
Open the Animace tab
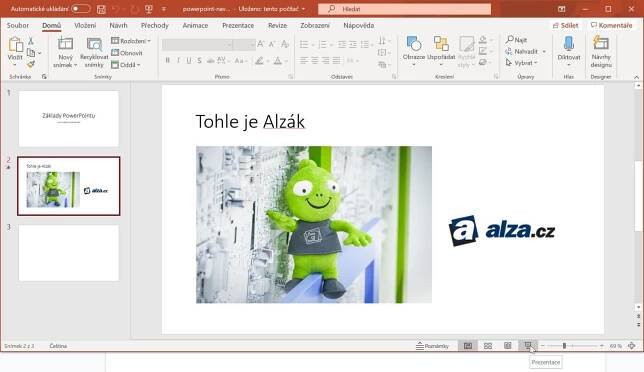click(x=195, y=25)
